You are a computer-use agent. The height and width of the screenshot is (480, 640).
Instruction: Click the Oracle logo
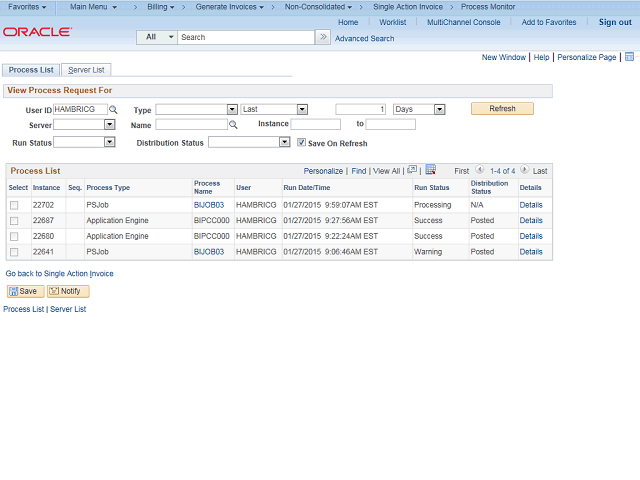click(37, 32)
